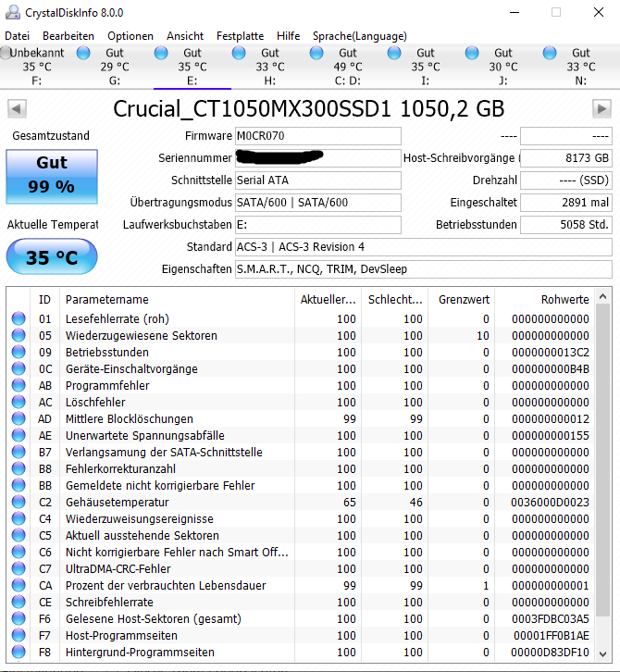Click status icon of Unerwartete Spannungsabfälle row
Screen dimensions: 620x672
pyautogui.click(x=19, y=435)
